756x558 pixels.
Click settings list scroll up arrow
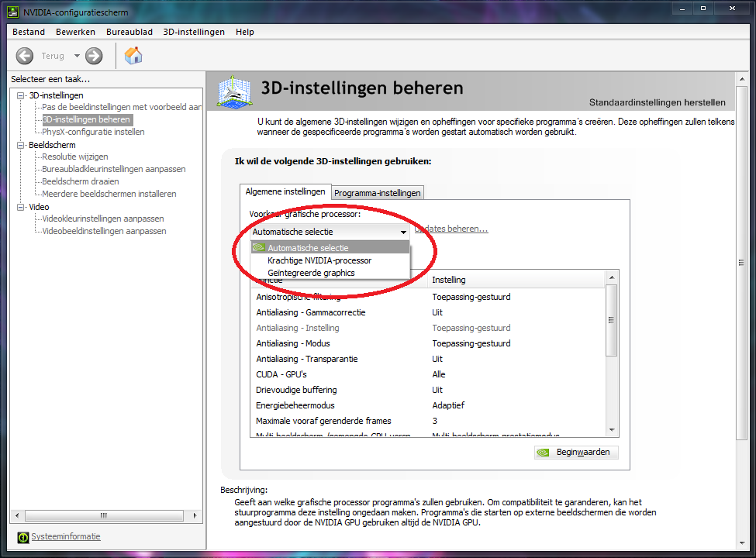pyautogui.click(x=611, y=277)
